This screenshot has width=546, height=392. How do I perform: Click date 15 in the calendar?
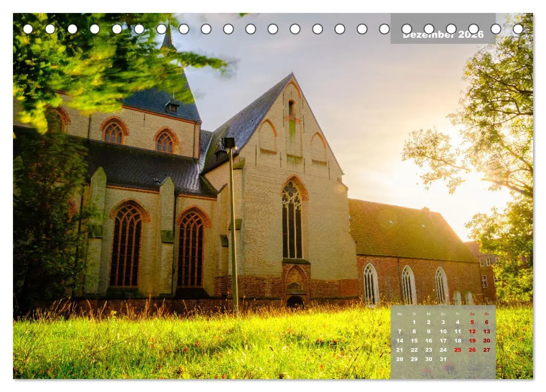point(414,340)
